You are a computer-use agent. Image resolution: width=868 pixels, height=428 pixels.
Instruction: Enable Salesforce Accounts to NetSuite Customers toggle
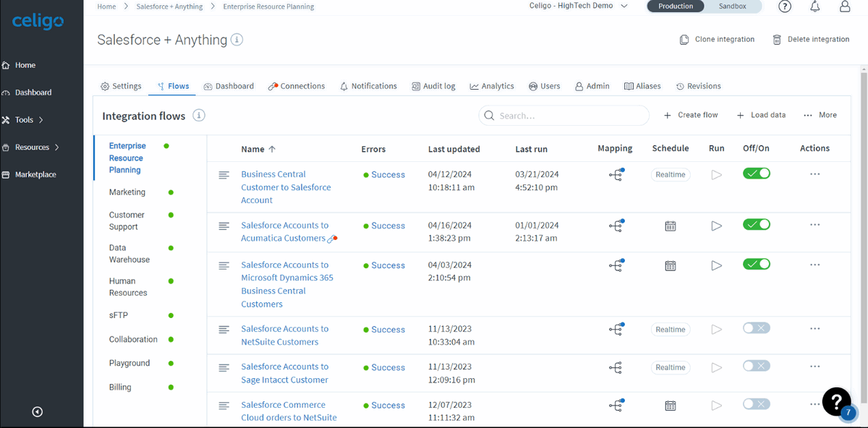click(757, 328)
